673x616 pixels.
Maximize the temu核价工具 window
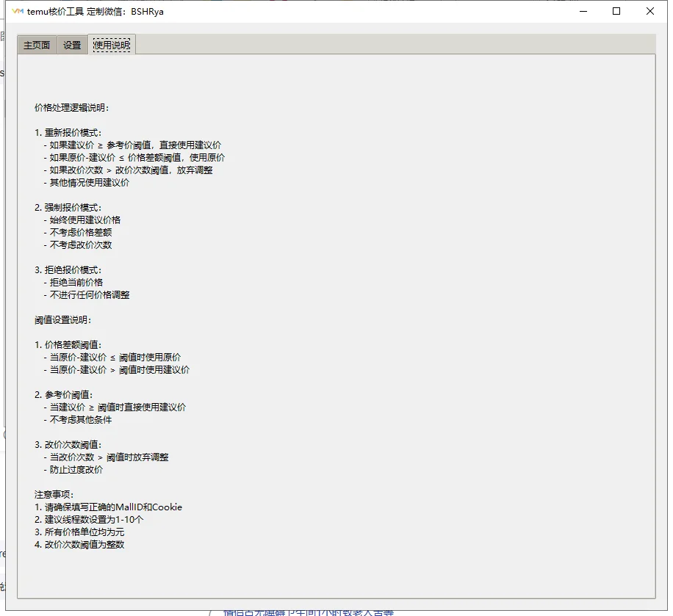616,11
